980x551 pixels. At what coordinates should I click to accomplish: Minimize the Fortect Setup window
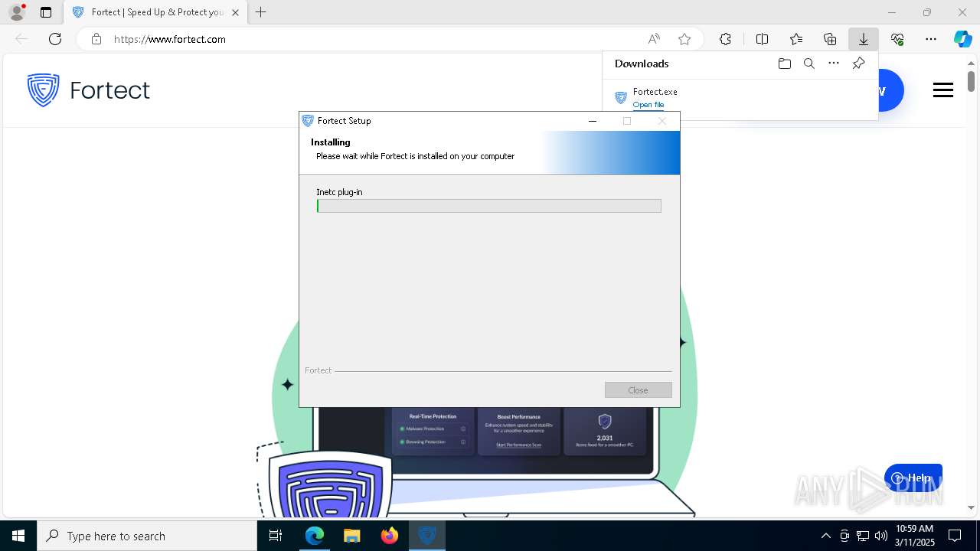coord(592,121)
